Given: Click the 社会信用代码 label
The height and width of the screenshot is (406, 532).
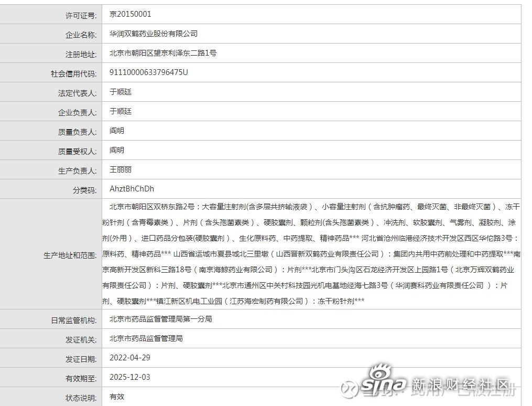Looking at the screenshot, I should pyautogui.click(x=73, y=73).
